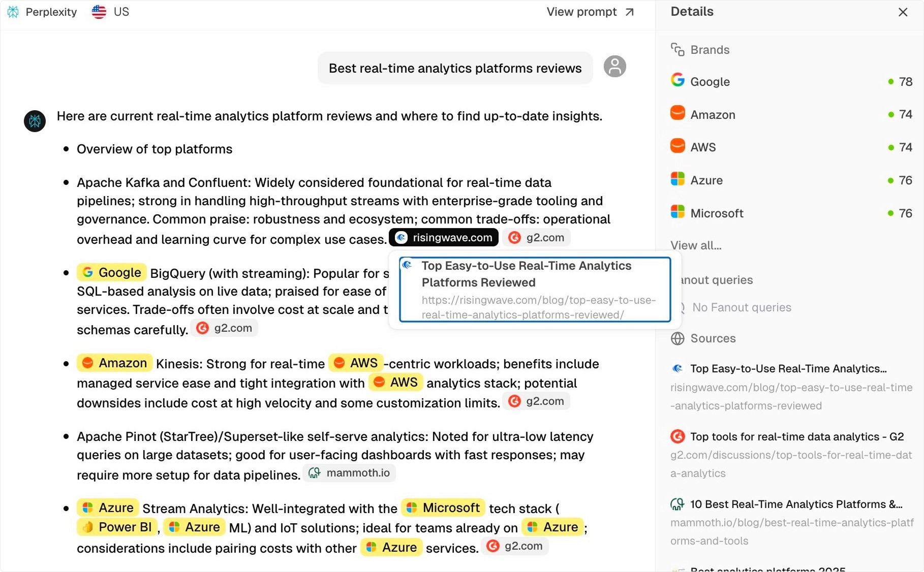Open 'Top Easy-to-Use Real-Time Analytics…' source

click(788, 368)
